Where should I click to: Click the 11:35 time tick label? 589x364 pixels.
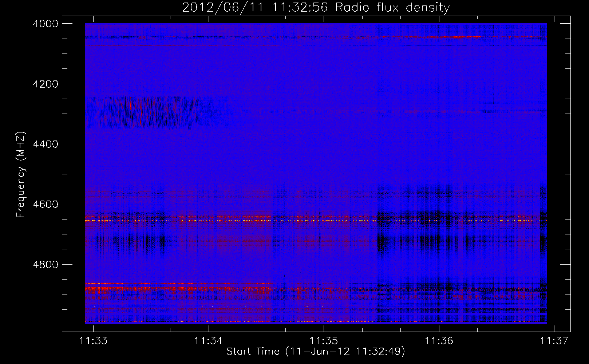tap(324, 341)
